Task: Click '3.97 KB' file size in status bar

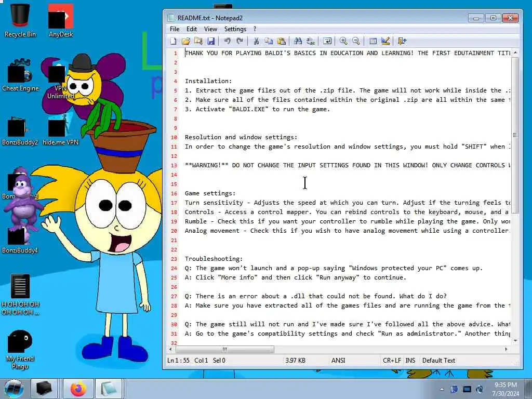Action: point(295,361)
